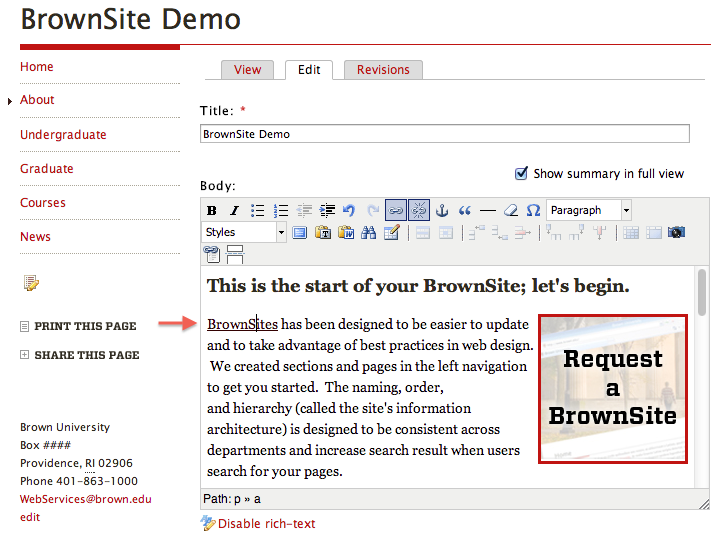Image resolution: width=721 pixels, height=533 pixels.
Task: Click the insert row after icon
Action: (499, 233)
